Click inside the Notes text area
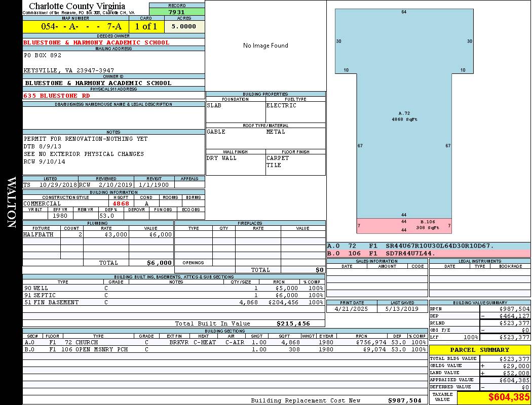This screenshot has height=405, width=532. tap(113, 150)
